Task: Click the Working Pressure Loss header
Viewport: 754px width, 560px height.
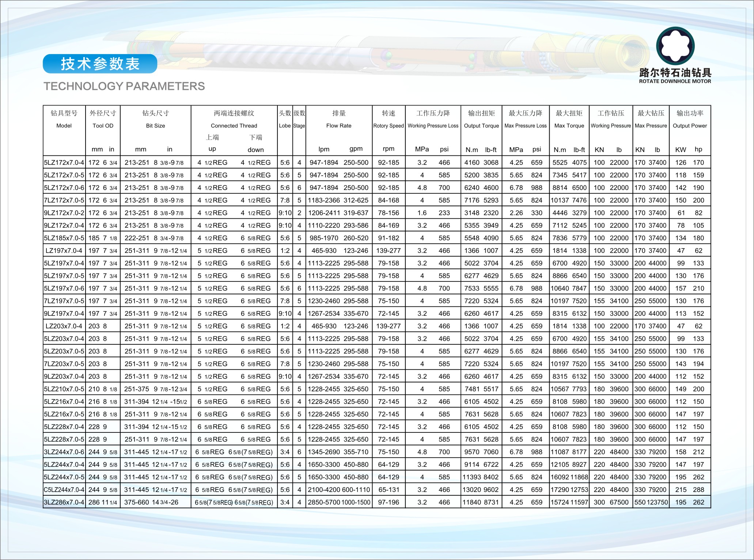Action: coord(433,126)
